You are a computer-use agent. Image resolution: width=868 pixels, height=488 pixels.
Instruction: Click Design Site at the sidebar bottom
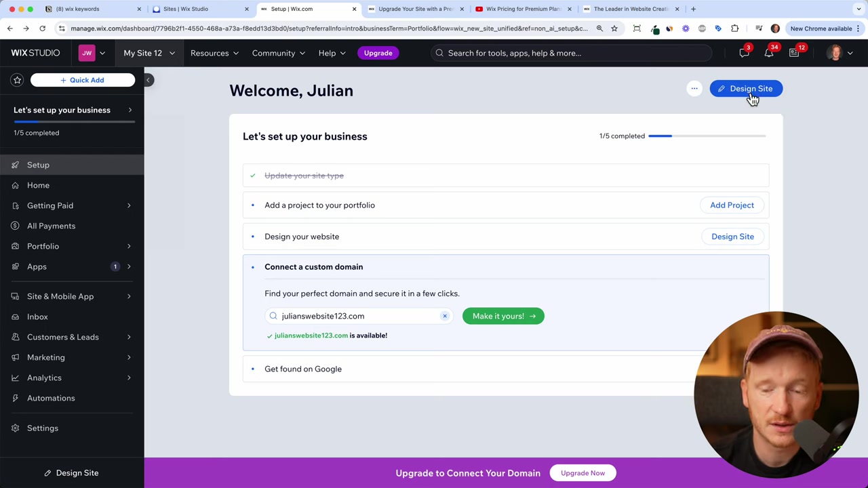click(x=71, y=472)
